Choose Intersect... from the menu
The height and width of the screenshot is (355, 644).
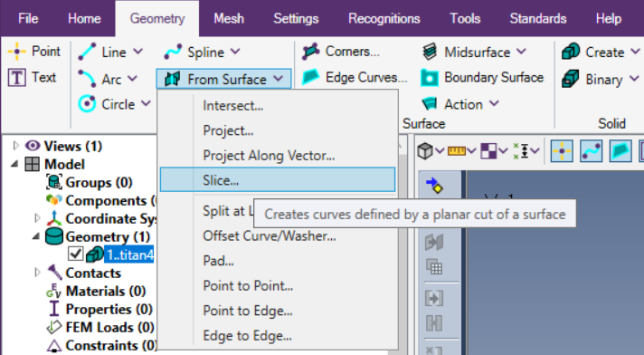tap(278, 106)
